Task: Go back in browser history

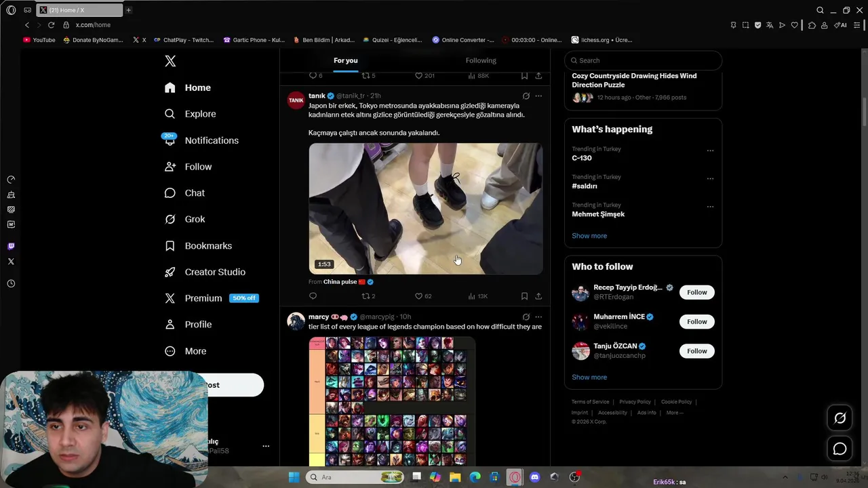Action: 27,25
